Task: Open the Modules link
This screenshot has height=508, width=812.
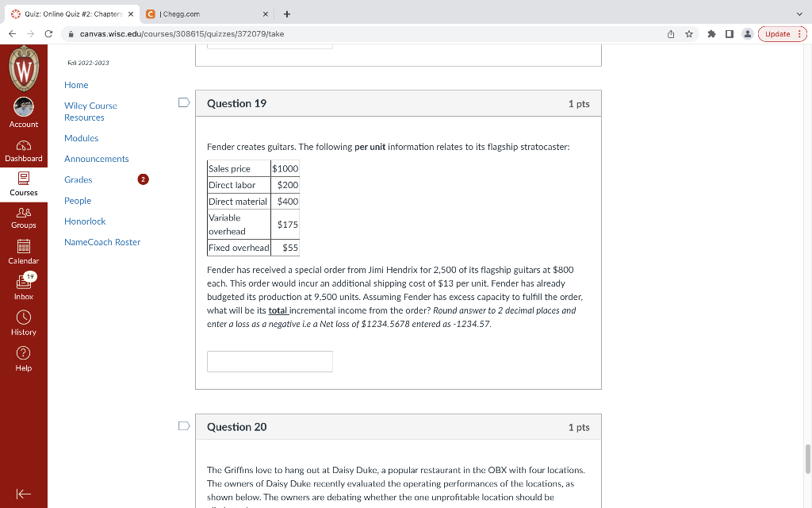Action: pos(82,138)
